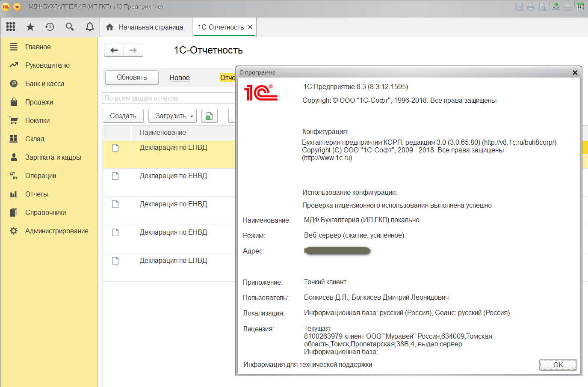588x387 pixels.
Task: Go back with the left arrow button
Action: click(x=114, y=50)
